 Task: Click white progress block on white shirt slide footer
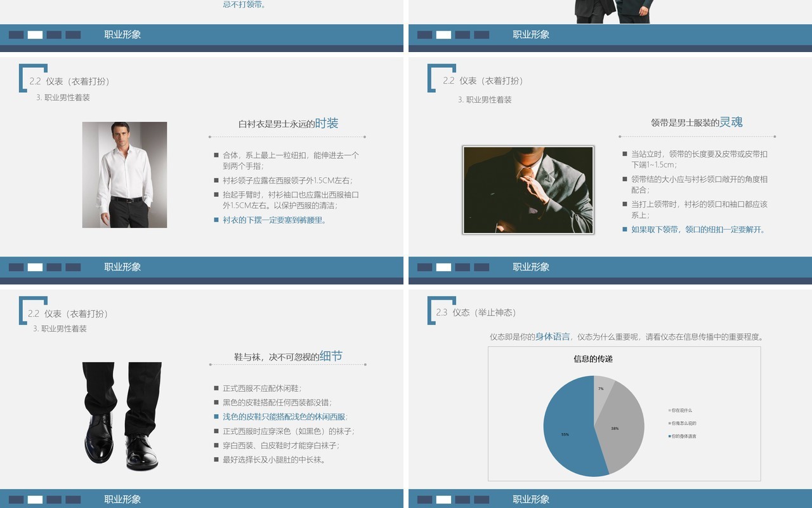[x=36, y=267]
